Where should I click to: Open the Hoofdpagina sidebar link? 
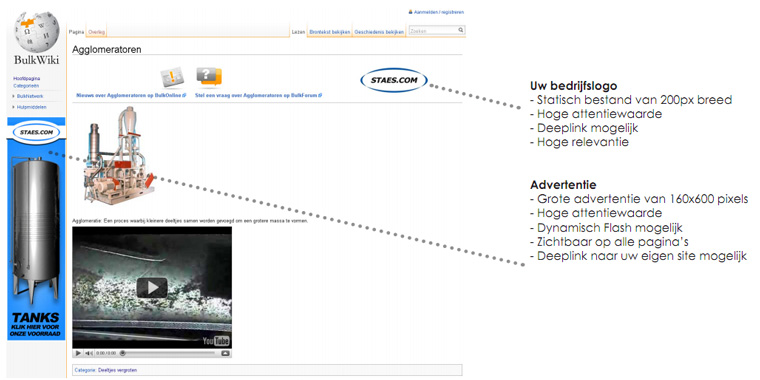click(26, 79)
